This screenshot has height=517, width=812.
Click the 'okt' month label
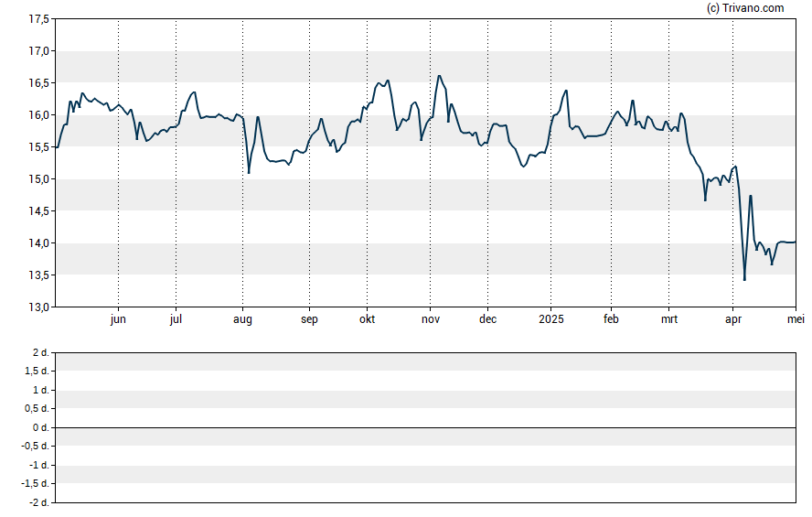click(x=368, y=319)
